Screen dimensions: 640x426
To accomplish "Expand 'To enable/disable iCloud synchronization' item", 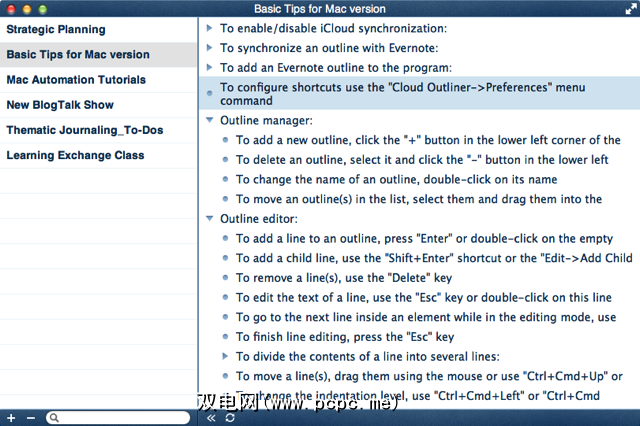I will [x=209, y=28].
